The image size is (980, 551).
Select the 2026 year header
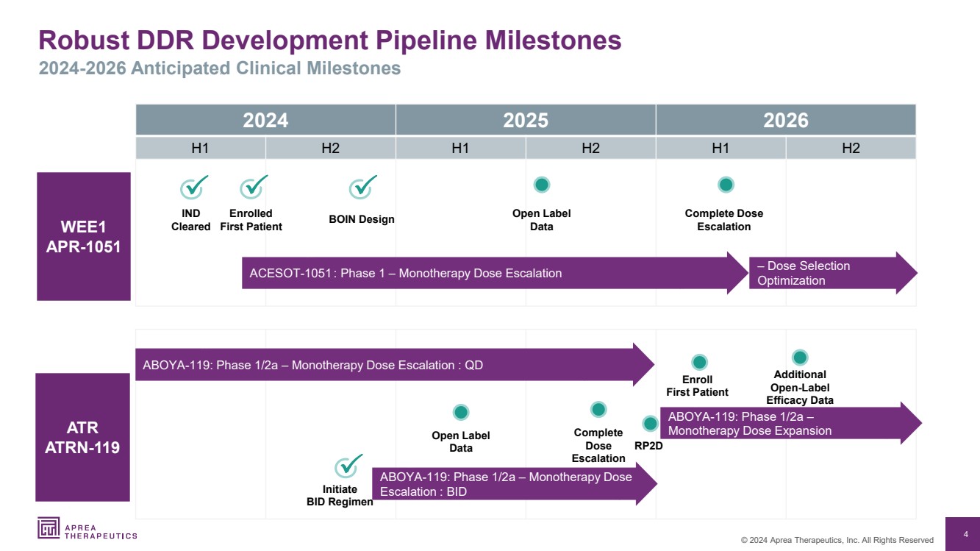(x=786, y=120)
